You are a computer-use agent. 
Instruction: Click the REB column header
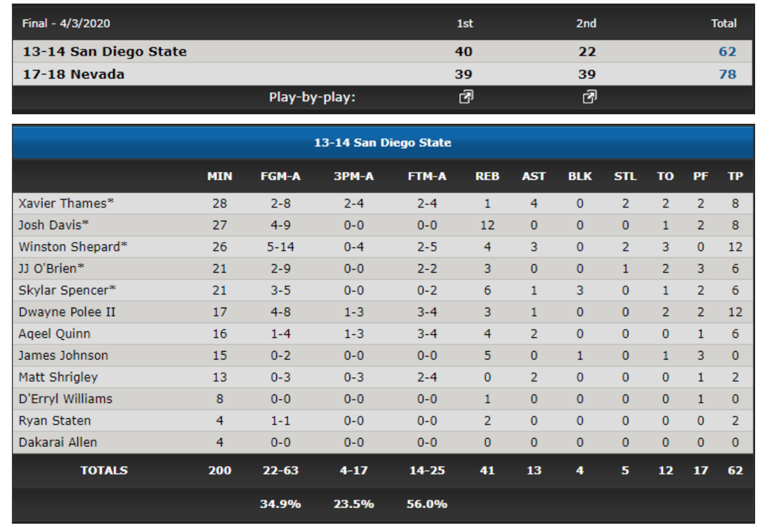pos(488,176)
